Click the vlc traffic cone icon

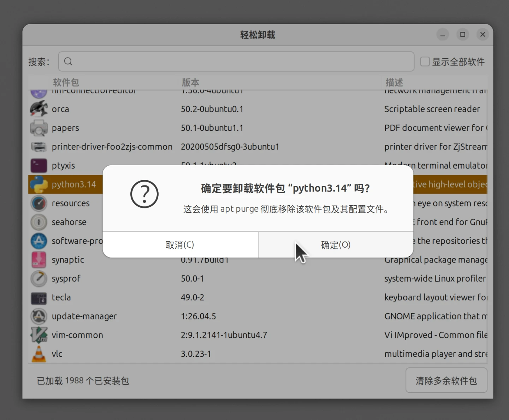(x=39, y=354)
